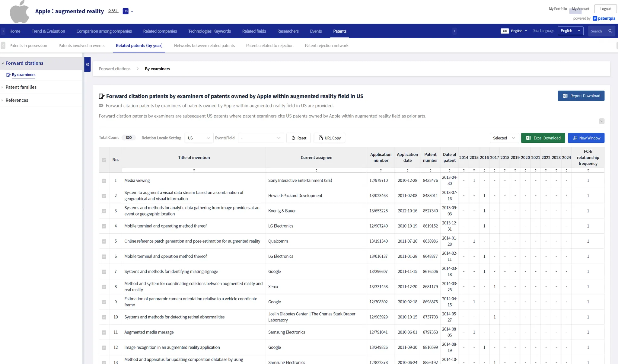Expand description with small chevron-down icon
This screenshot has width=618, height=364.
[x=601, y=121]
